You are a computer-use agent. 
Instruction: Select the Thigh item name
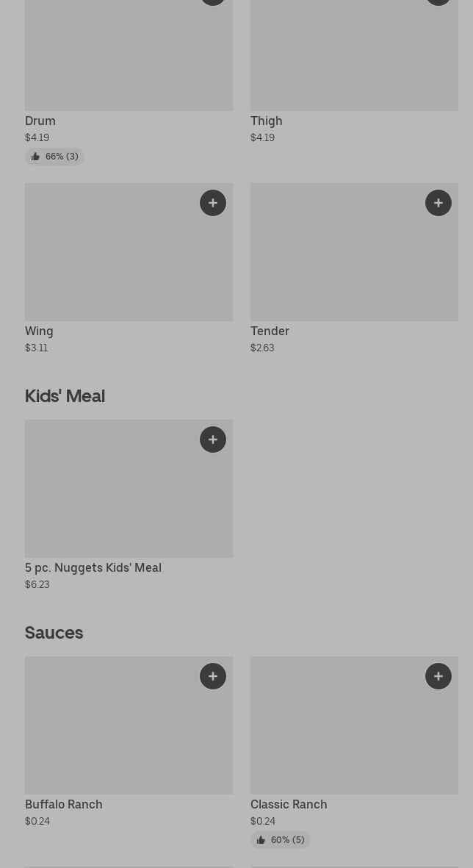pyautogui.click(x=266, y=121)
